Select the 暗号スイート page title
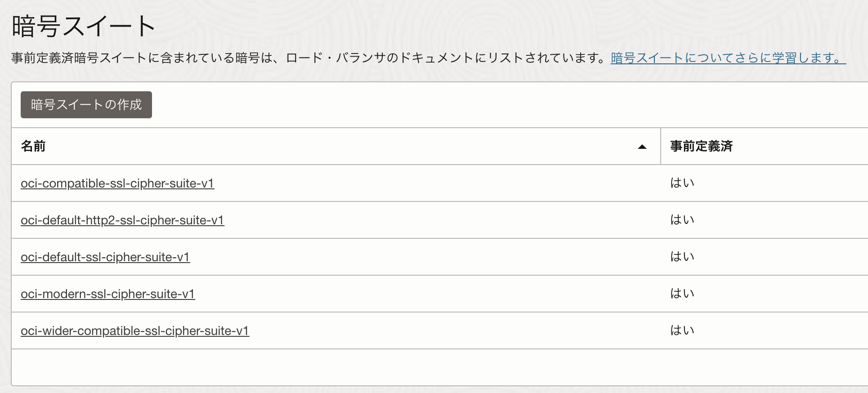This screenshot has width=868, height=393. click(81, 25)
